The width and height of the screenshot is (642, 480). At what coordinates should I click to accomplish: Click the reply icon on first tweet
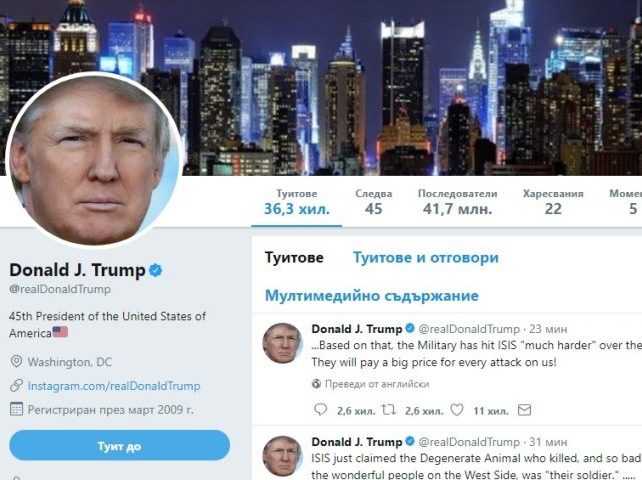pos(320,409)
